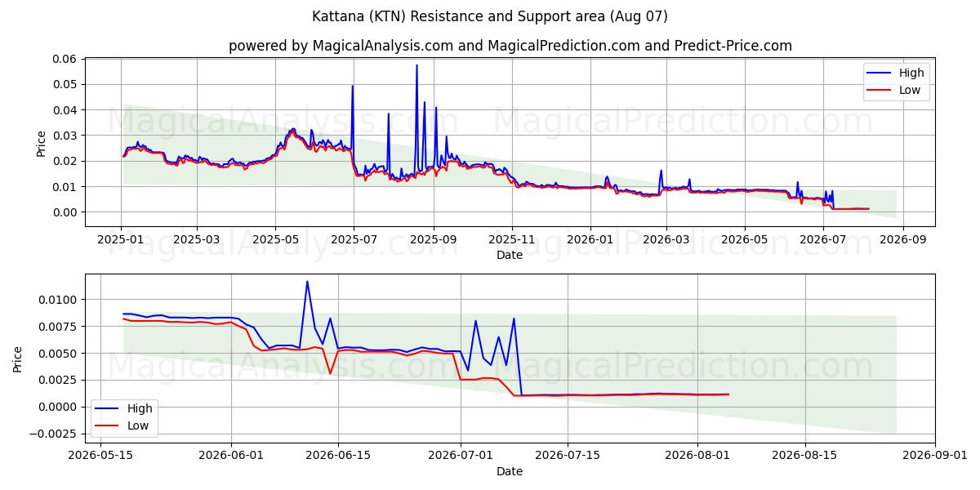This screenshot has height=490, width=980.
Task: Click the '2026-09-01' tick label on the bottom chart
Action: (936, 456)
